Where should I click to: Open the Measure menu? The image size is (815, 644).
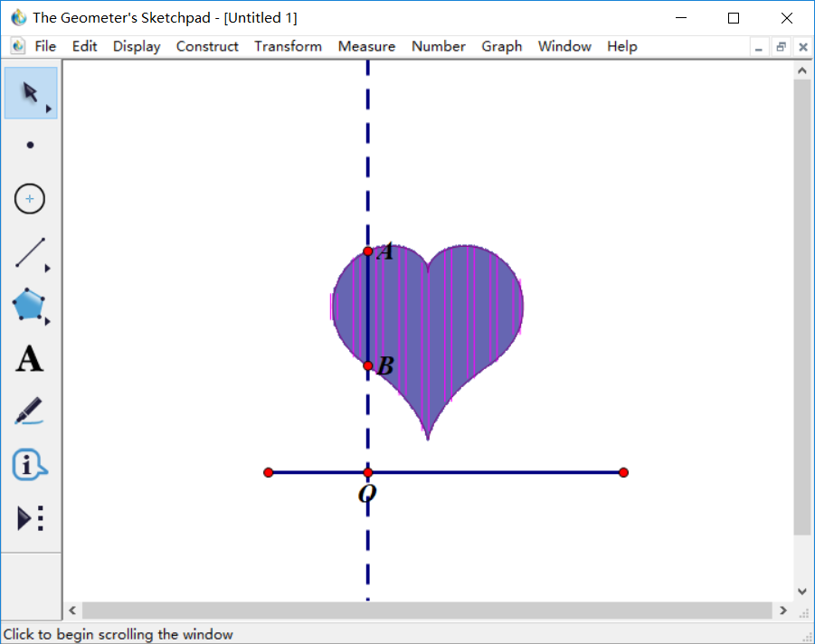point(366,46)
